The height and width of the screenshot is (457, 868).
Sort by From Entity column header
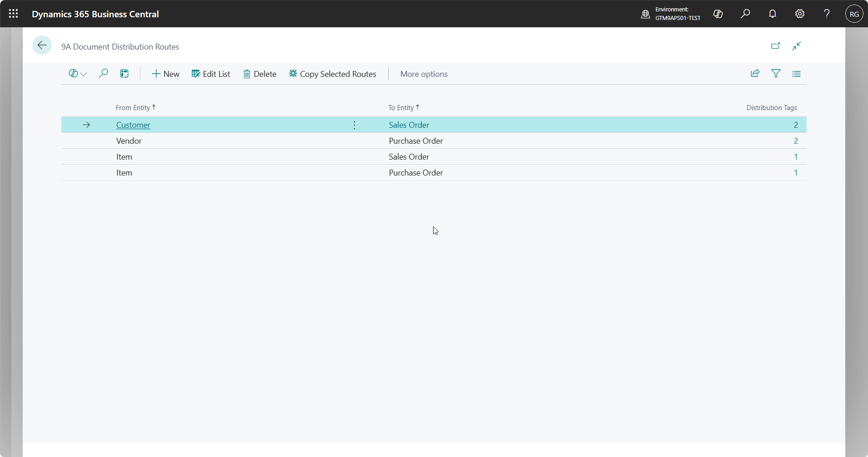[133, 108]
